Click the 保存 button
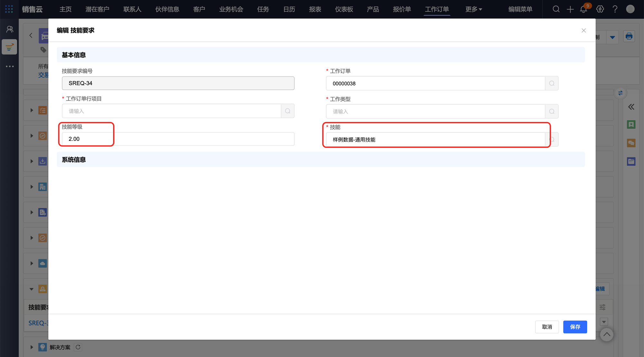The width and height of the screenshot is (644, 357). click(x=575, y=327)
